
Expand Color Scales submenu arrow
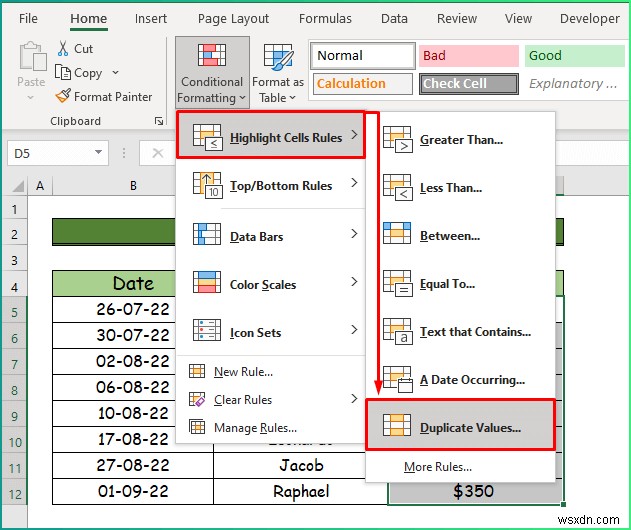[354, 282]
